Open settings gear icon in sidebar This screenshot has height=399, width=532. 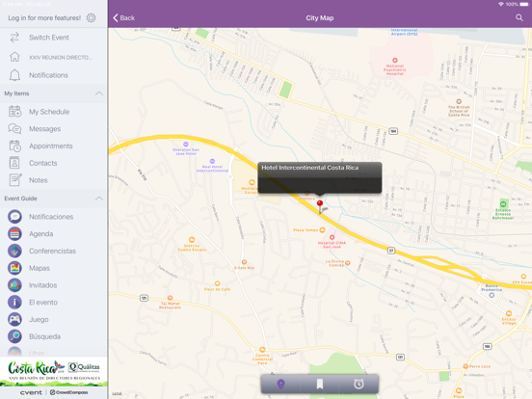[91, 17]
